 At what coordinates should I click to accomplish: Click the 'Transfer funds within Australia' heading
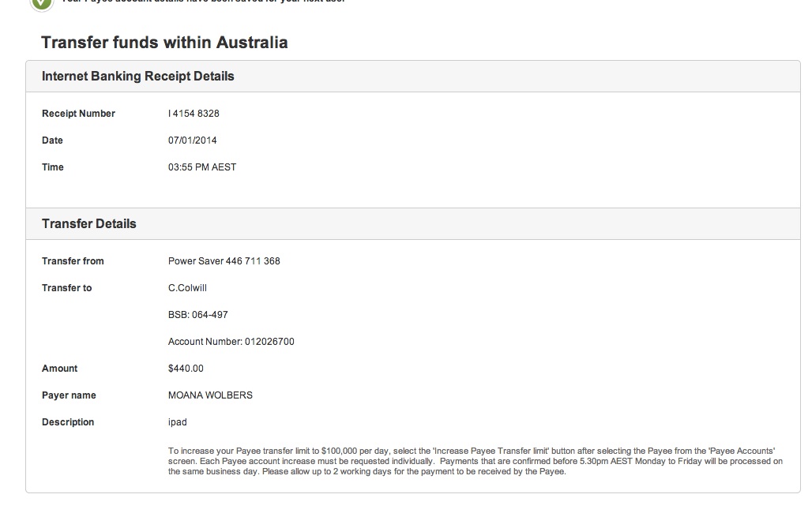164,43
